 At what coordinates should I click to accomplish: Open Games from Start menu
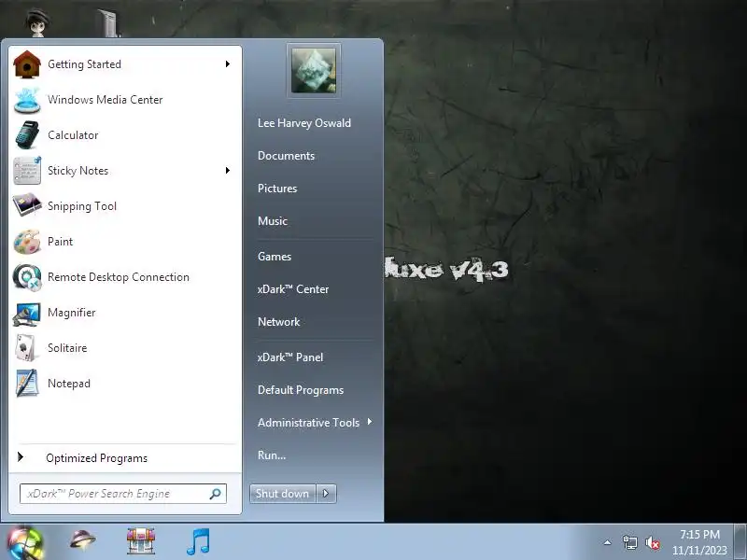(x=275, y=256)
